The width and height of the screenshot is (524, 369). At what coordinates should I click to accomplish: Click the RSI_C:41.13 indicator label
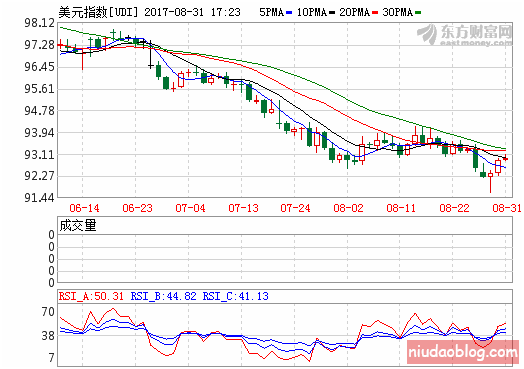pyautogui.click(x=236, y=296)
